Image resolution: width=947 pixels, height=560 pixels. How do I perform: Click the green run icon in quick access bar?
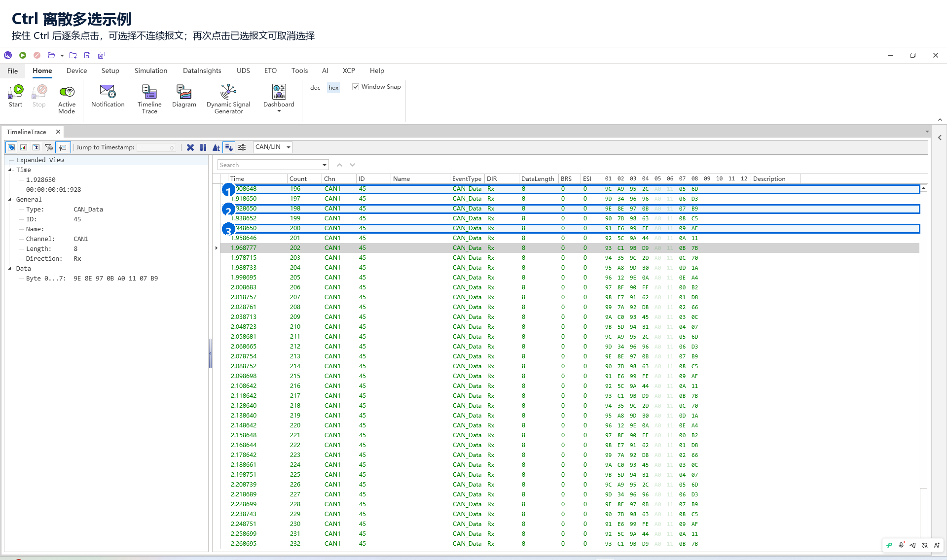point(23,55)
